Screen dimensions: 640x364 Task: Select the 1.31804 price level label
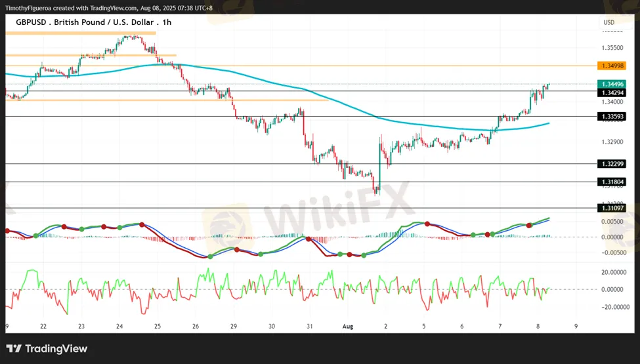tap(611, 182)
